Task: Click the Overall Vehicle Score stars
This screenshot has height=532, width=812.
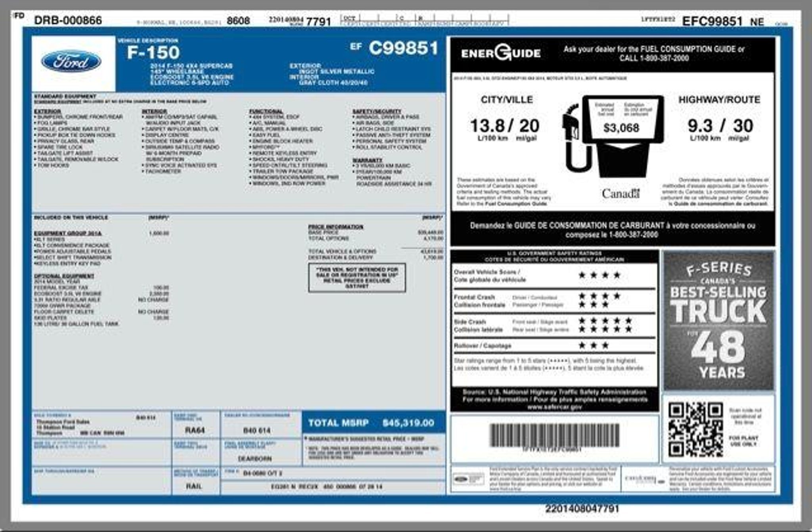Action: (x=599, y=275)
